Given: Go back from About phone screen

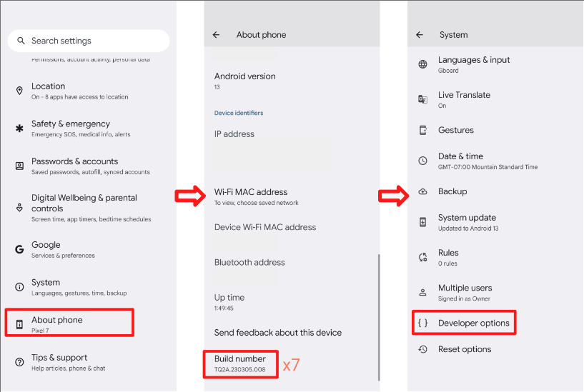Looking at the screenshot, I should (x=217, y=34).
